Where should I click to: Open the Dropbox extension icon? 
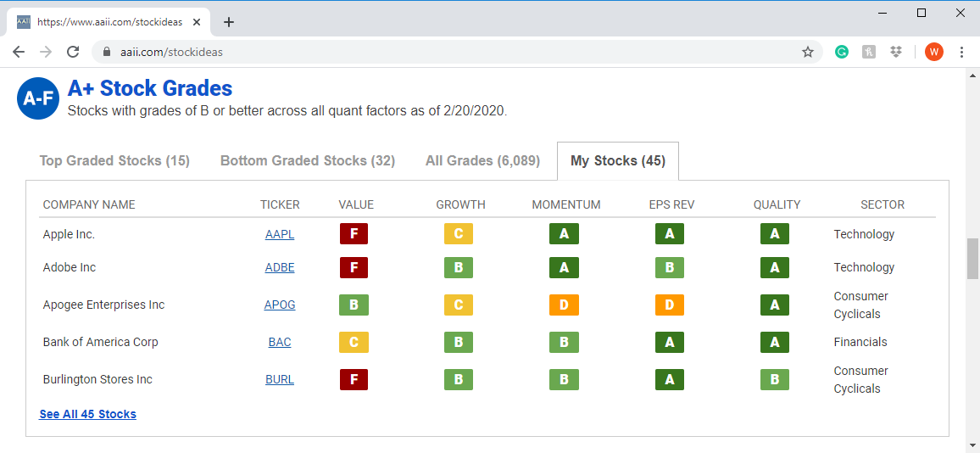895,52
